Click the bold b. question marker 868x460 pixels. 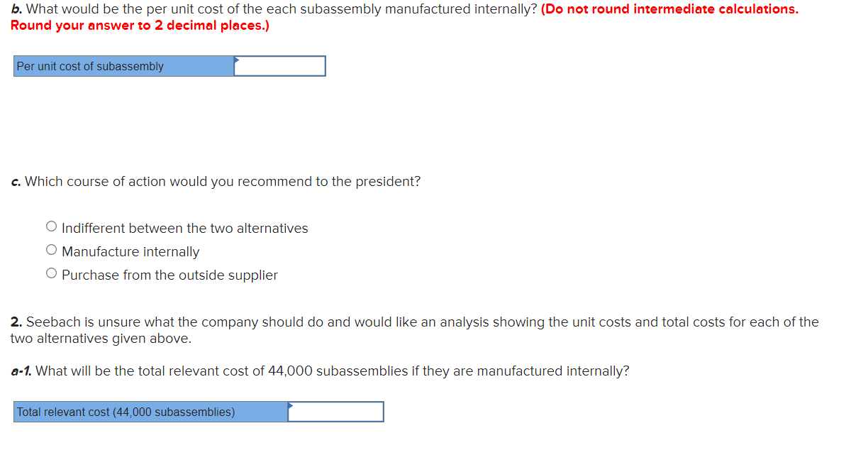(x=16, y=9)
